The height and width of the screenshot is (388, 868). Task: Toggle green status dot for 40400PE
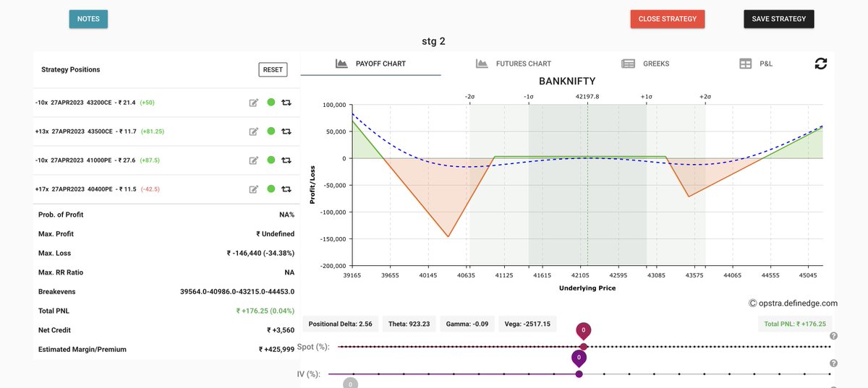click(x=271, y=189)
